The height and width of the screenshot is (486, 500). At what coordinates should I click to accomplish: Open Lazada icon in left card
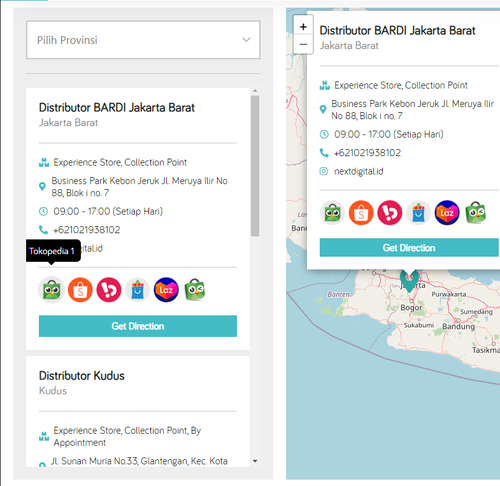point(166,290)
